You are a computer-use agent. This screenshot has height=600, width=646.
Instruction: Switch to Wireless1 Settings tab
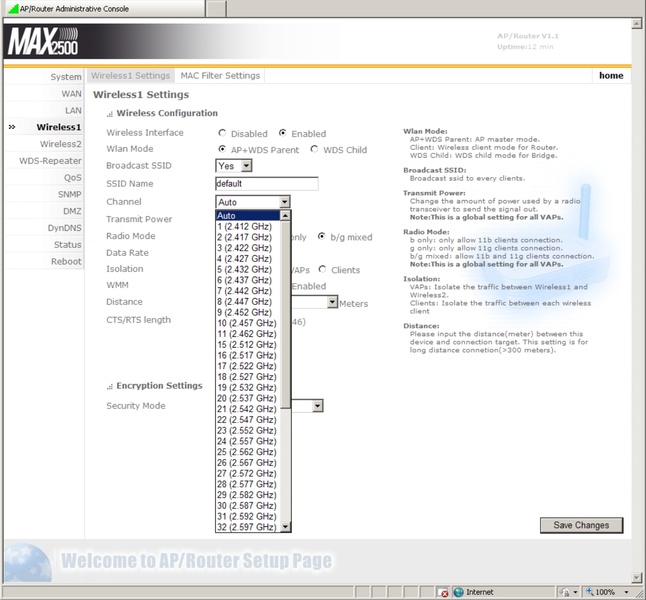(131, 75)
